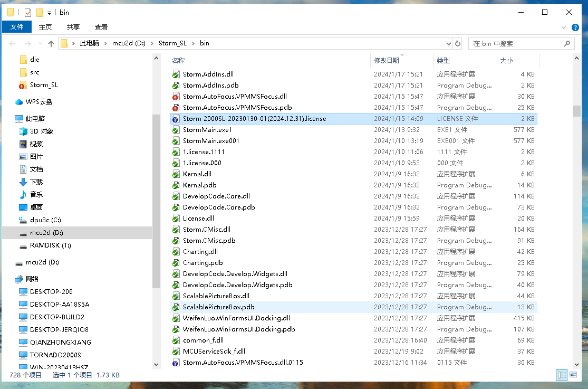The height and width of the screenshot is (389, 588).
Task: Click the up-directory arrow button
Action: [x=51, y=44]
